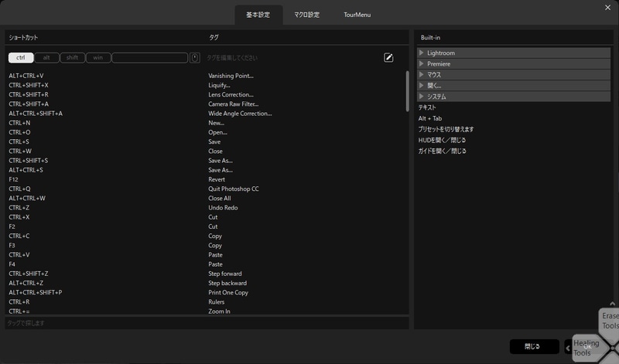Switch to the TourMenu tab

click(x=357, y=15)
